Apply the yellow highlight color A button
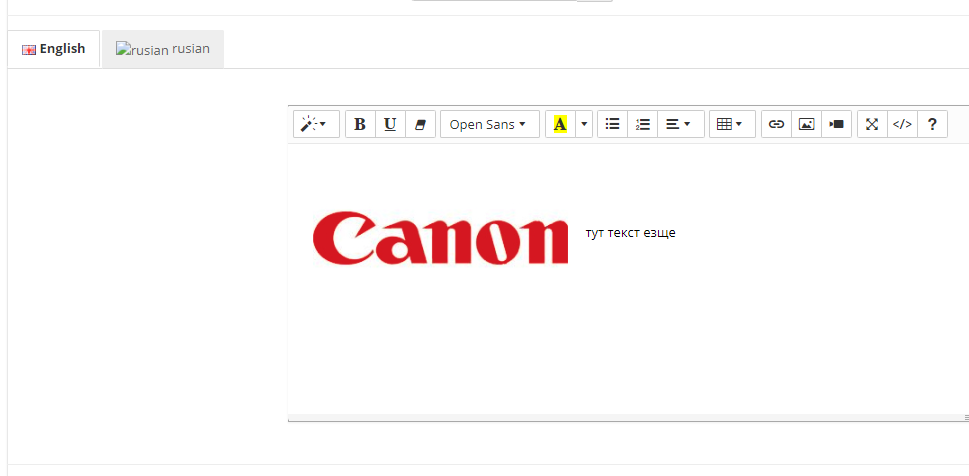Image resolution: width=969 pixels, height=476 pixels. [560, 124]
